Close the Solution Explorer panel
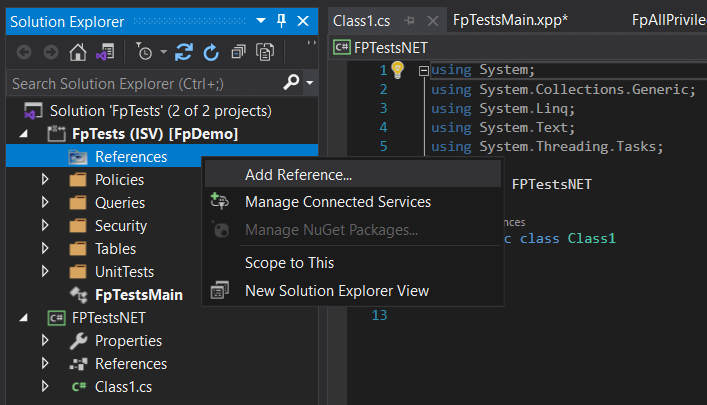The image size is (707, 405). pyautogui.click(x=303, y=21)
